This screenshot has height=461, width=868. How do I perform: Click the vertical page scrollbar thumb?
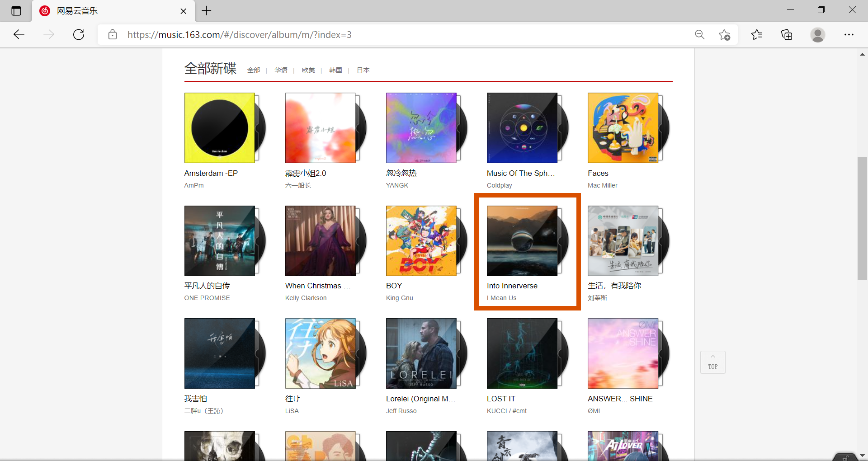862,218
